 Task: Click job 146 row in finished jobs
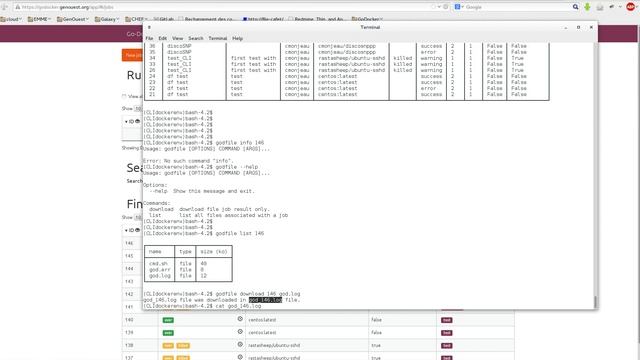(132, 243)
